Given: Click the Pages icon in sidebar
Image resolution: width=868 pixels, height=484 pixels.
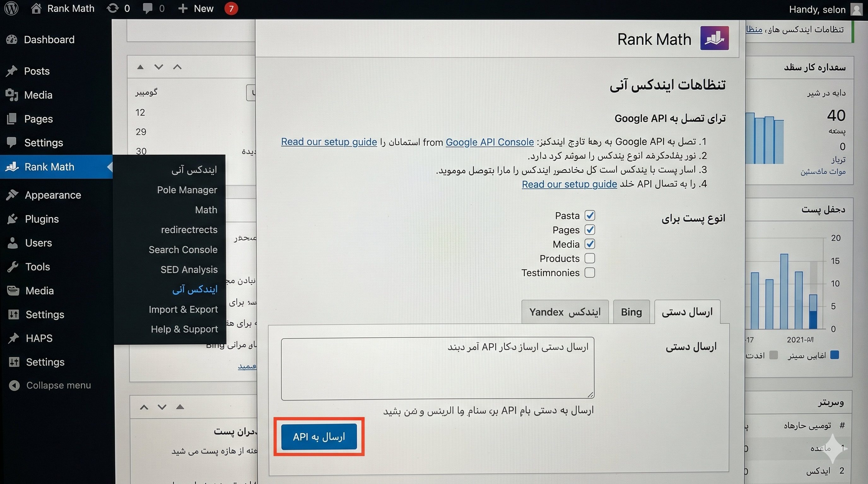Looking at the screenshot, I should coord(12,119).
